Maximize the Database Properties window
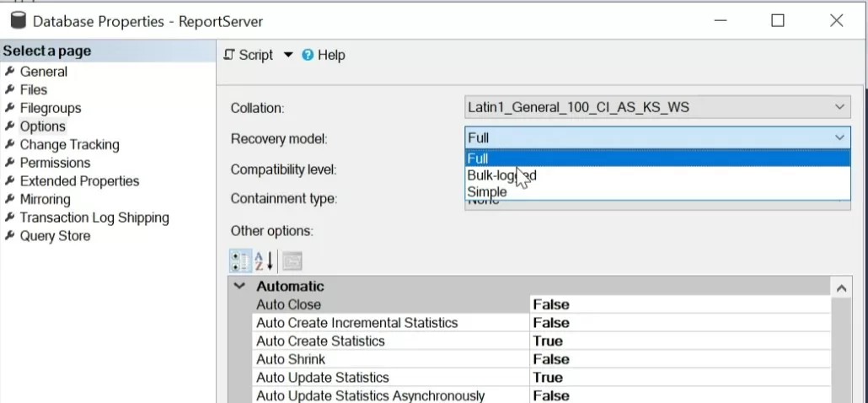Image resolution: width=868 pixels, height=403 pixels. point(777,20)
